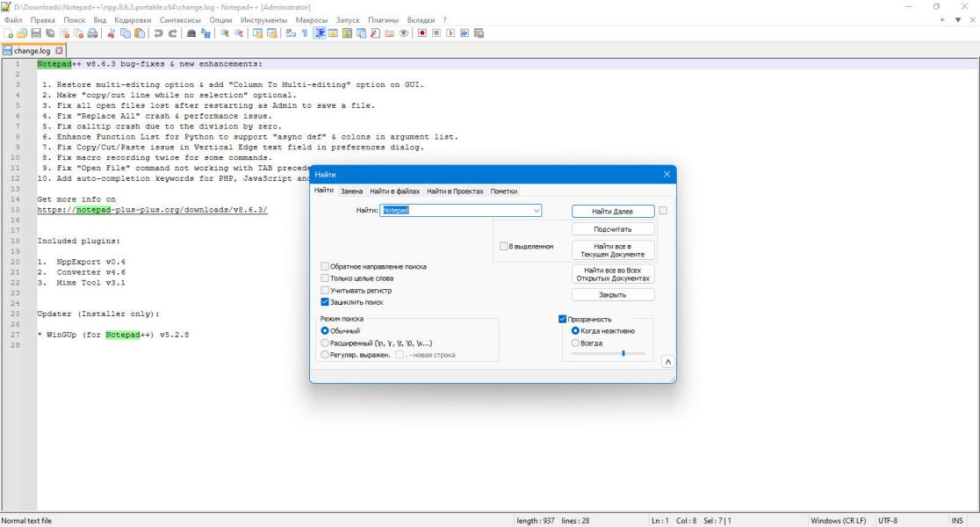
Task: Click the Save All toolbar icon
Action: (x=50, y=33)
